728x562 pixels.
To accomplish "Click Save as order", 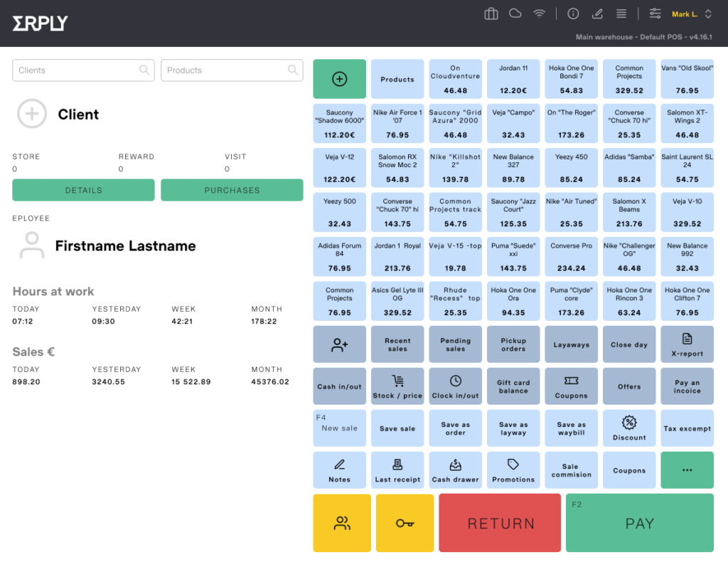I will pos(455,428).
